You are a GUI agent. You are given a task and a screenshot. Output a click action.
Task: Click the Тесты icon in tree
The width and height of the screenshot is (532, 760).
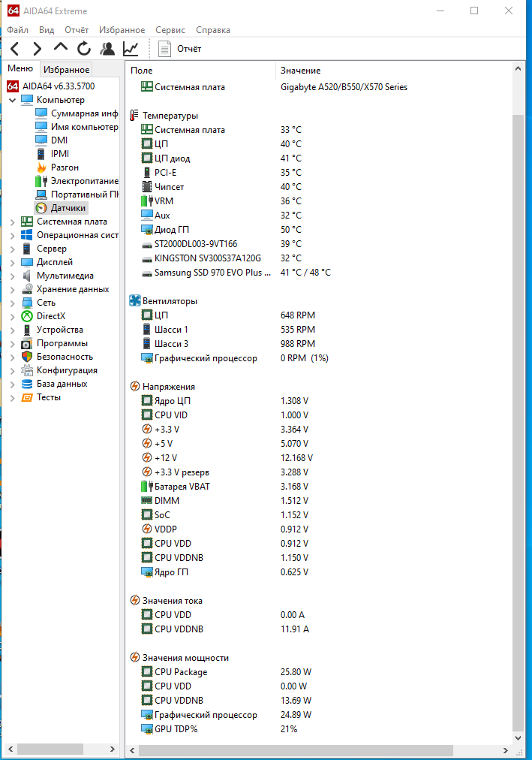(x=27, y=397)
